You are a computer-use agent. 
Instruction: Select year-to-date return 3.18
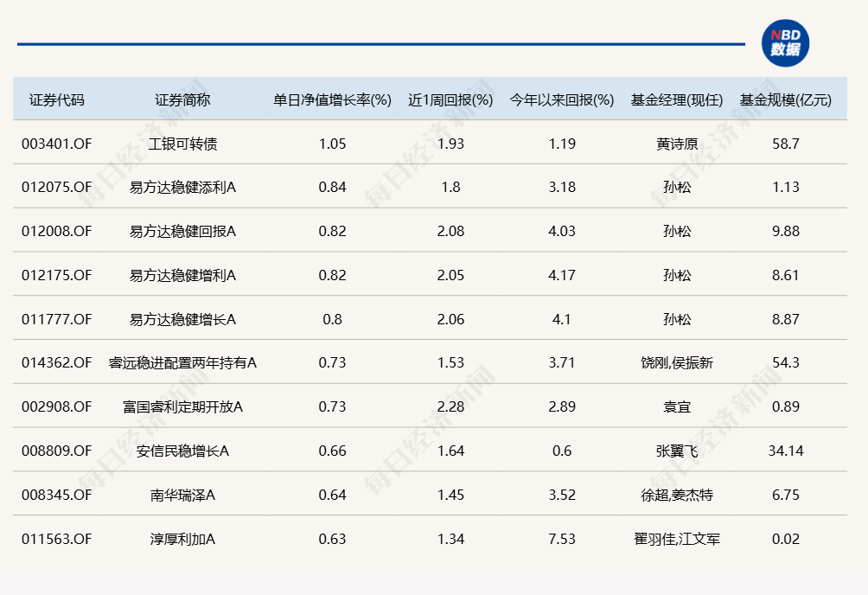point(562,188)
